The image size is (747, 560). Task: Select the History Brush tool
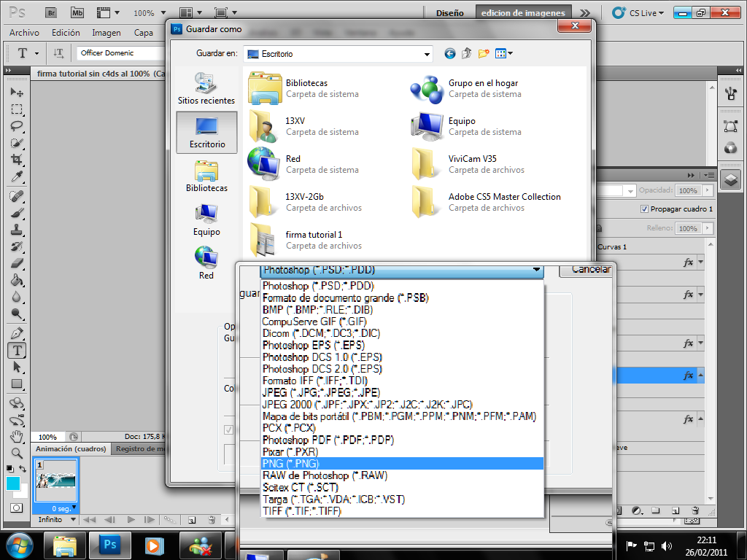coord(17,246)
